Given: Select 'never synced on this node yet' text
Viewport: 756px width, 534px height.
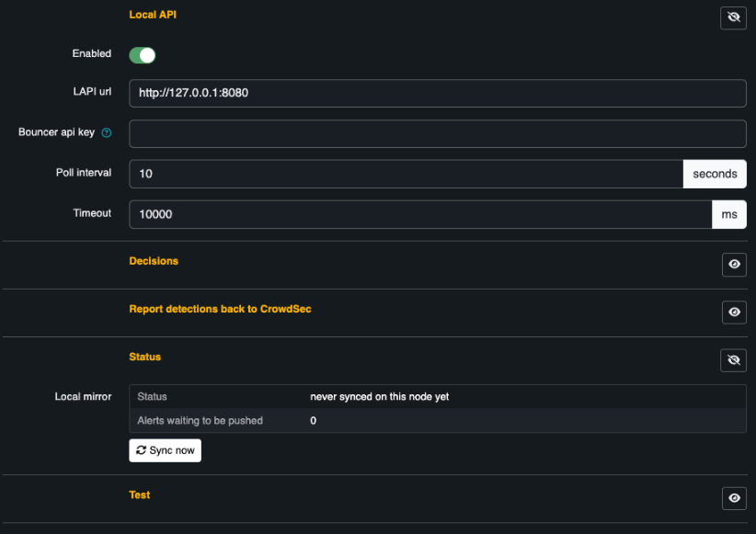Looking at the screenshot, I should tap(380, 397).
